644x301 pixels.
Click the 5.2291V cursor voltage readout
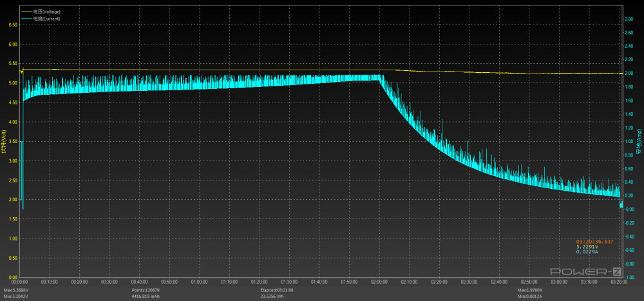(587, 246)
